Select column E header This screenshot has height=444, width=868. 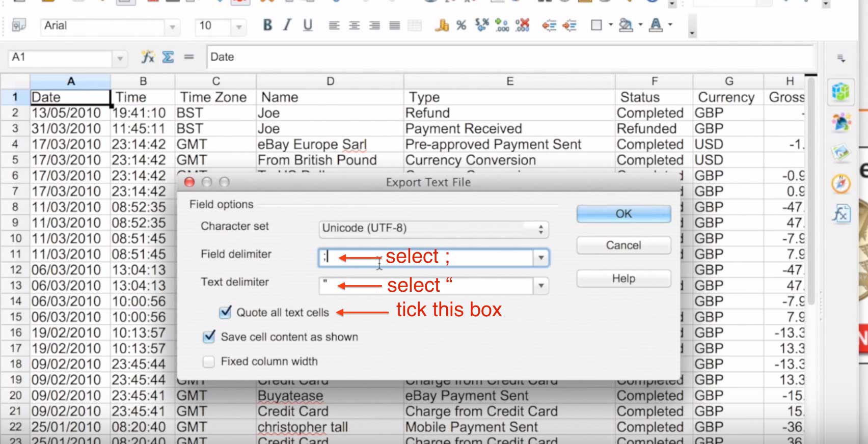(509, 81)
